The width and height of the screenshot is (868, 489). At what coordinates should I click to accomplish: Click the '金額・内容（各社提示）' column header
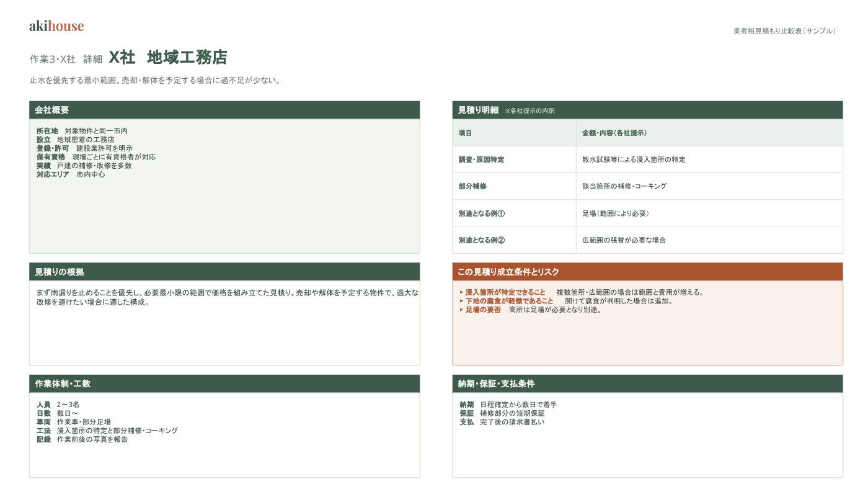(x=709, y=133)
